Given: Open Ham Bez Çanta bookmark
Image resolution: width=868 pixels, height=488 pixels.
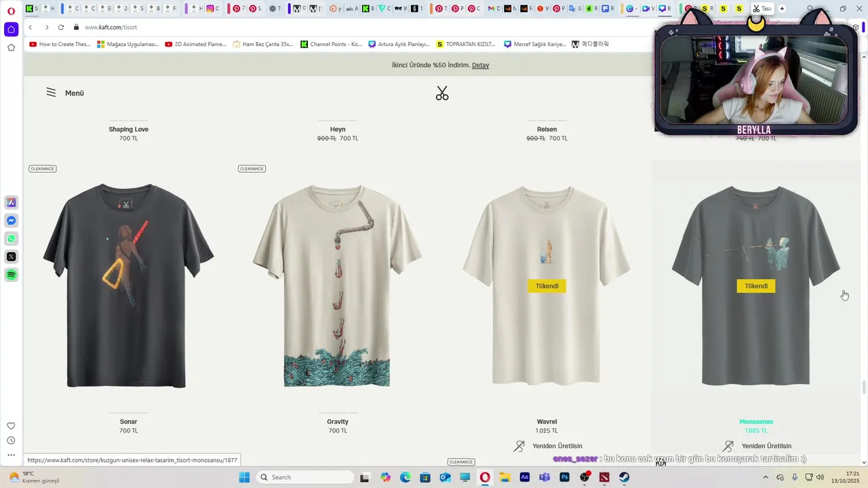Looking at the screenshot, I should [263, 44].
